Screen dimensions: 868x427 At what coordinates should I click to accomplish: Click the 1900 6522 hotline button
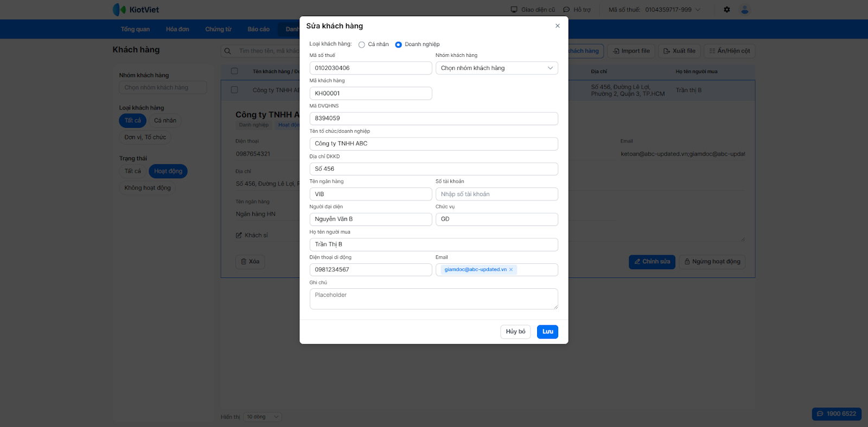(x=837, y=414)
